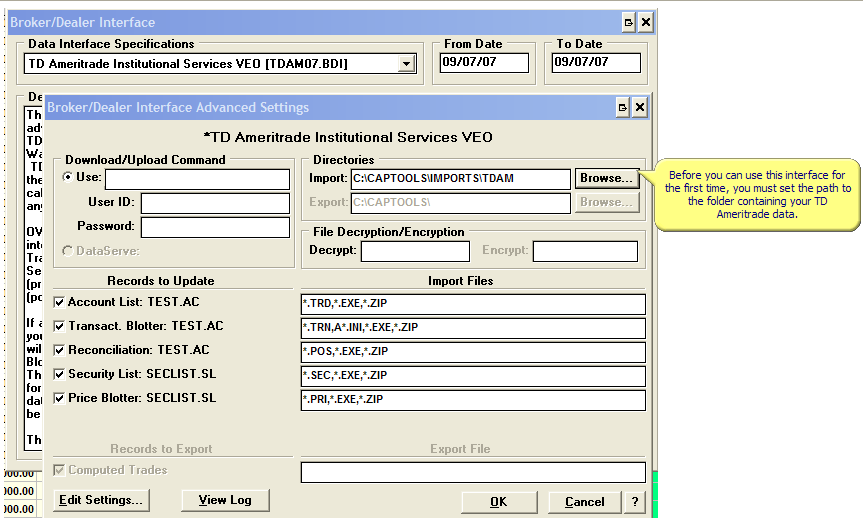Click the Export File input field
The image size is (863, 529).
473,472
